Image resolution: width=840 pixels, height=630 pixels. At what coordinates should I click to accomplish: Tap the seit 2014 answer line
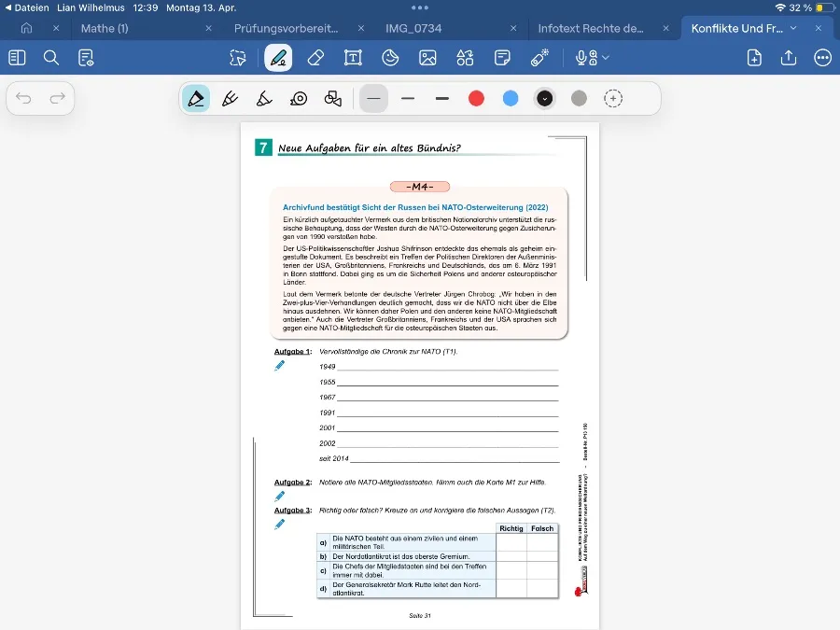click(455, 458)
